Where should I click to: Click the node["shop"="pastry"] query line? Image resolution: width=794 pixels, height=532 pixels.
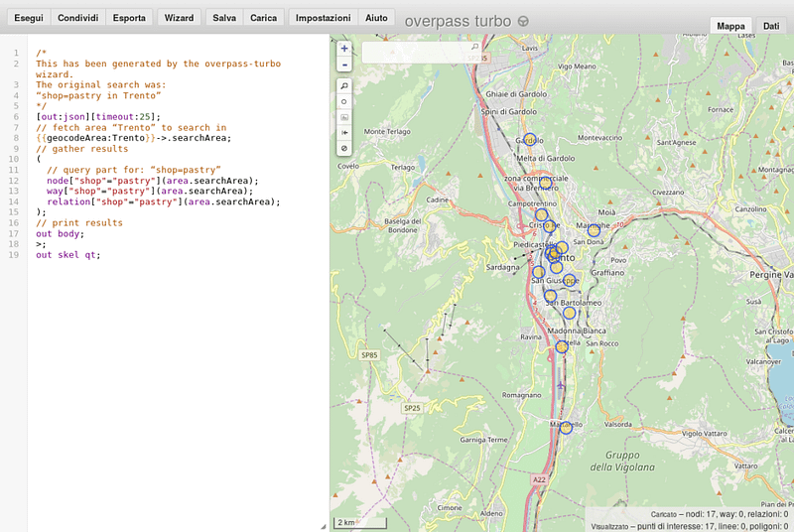point(153,181)
